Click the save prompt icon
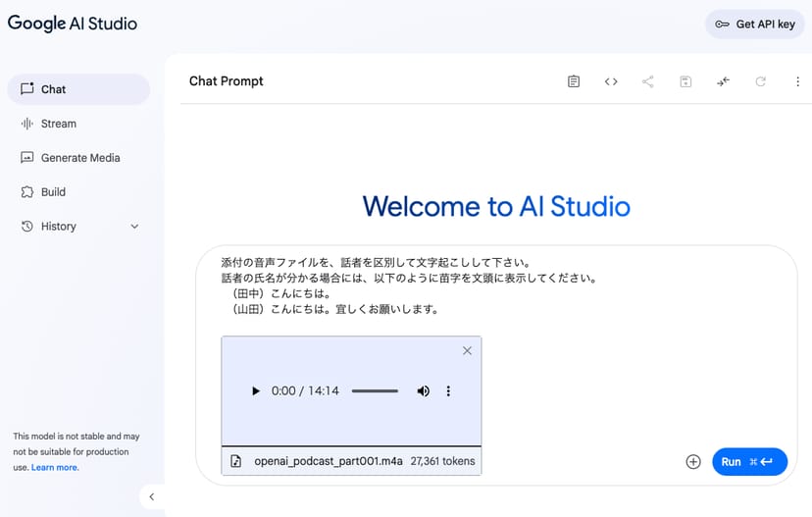The image size is (812, 517). click(x=685, y=81)
